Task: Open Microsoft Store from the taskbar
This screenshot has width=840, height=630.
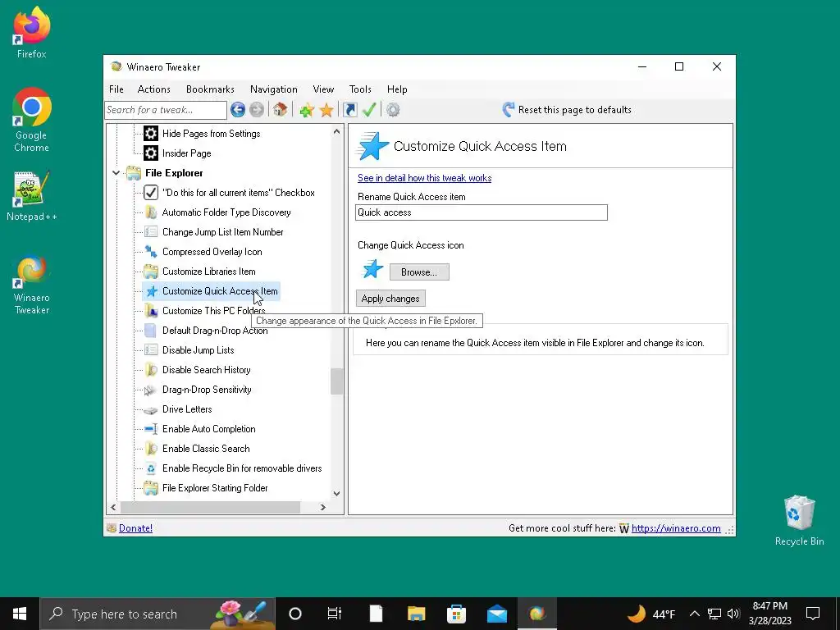Action: tap(456, 614)
